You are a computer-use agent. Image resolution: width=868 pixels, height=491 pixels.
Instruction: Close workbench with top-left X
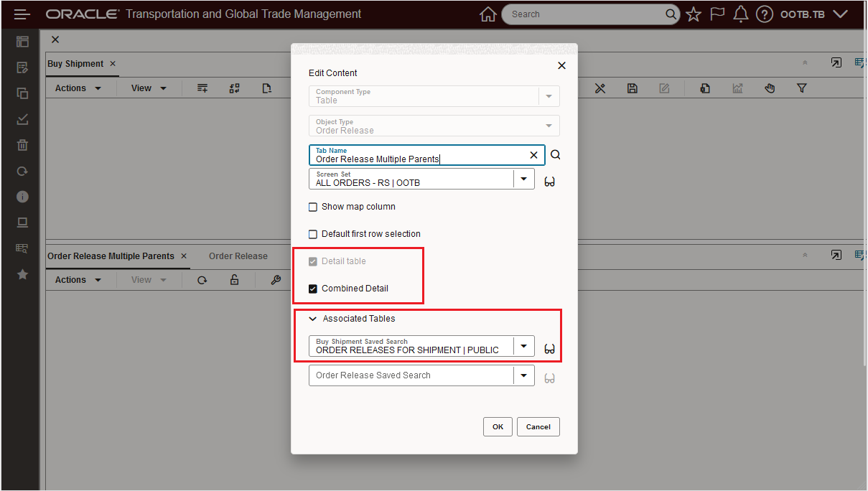[55, 39]
